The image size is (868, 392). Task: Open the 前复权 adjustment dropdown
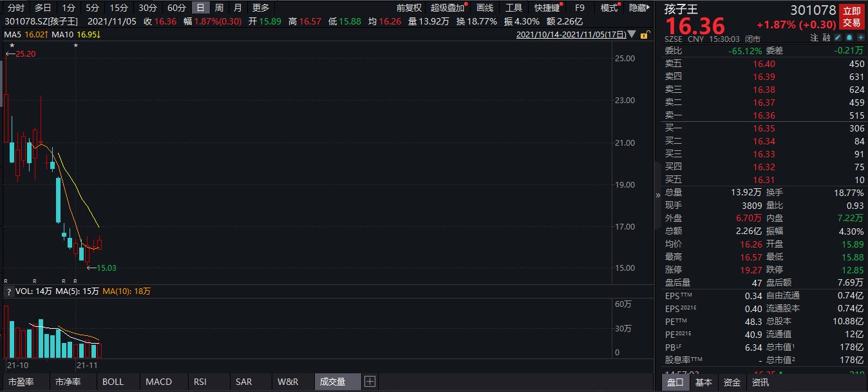(x=409, y=8)
